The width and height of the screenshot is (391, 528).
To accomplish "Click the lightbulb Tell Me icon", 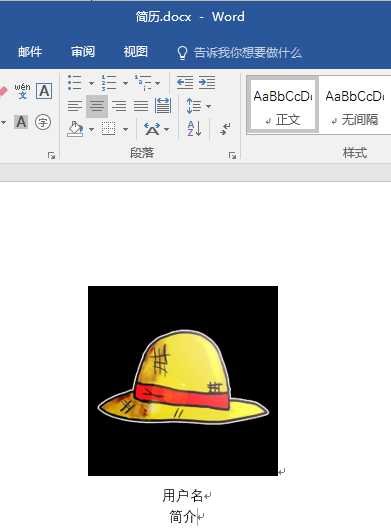I will pos(182,53).
